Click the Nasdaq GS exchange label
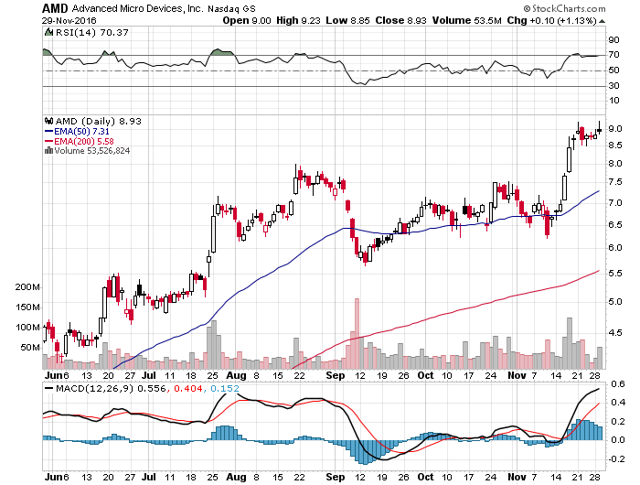This screenshot has height=485, width=640. pyautogui.click(x=231, y=9)
